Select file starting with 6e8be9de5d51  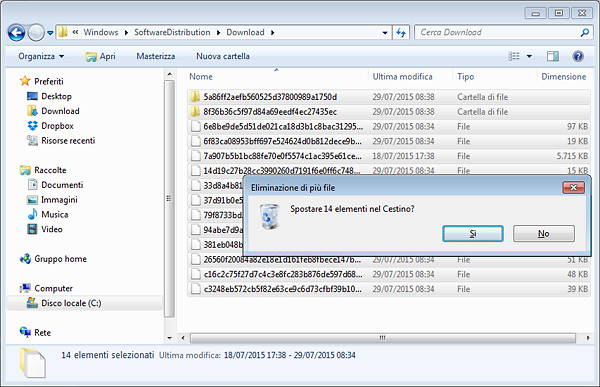coord(389,126)
